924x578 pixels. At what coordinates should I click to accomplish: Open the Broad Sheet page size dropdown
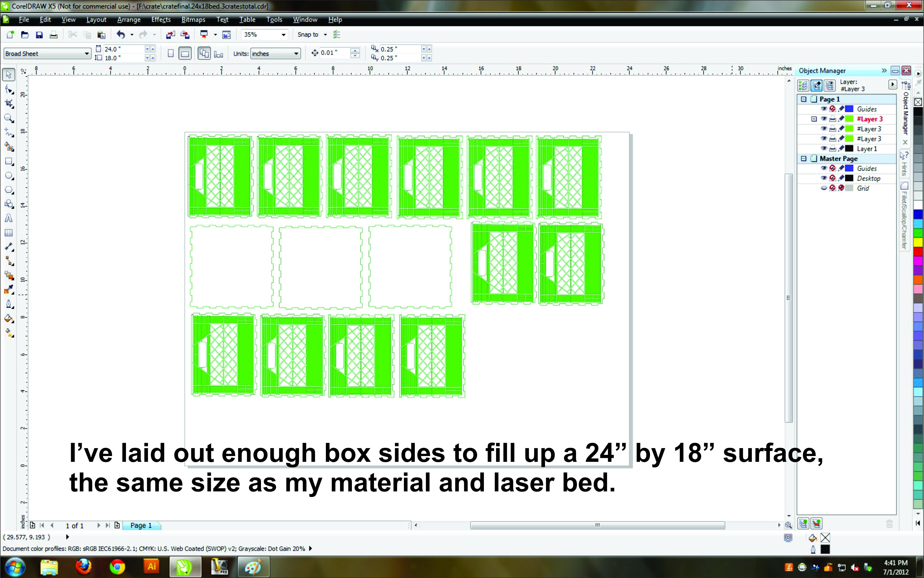87,54
